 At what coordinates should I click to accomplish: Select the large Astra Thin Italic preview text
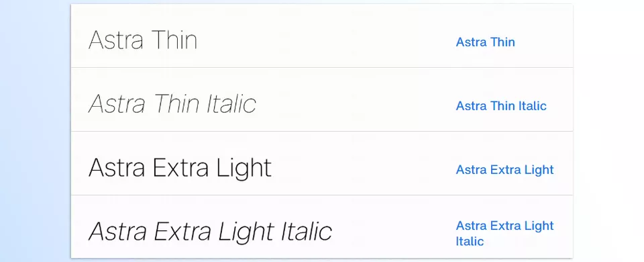pos(172,103)
